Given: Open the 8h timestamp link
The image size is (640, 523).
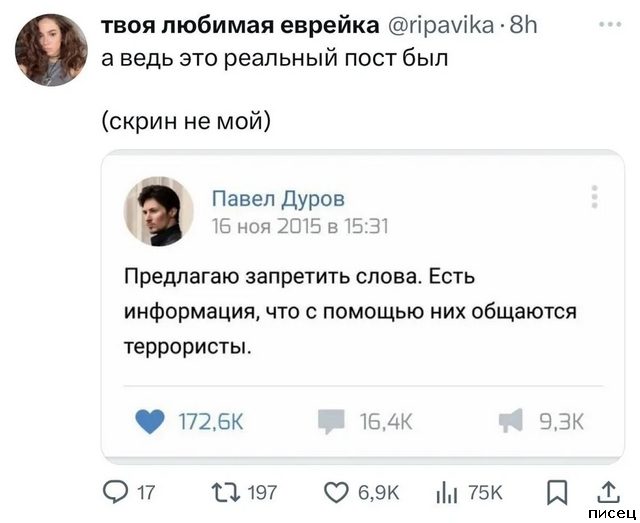Looking at the screenshot, I should pyautogui.click(x=524, y=25).
